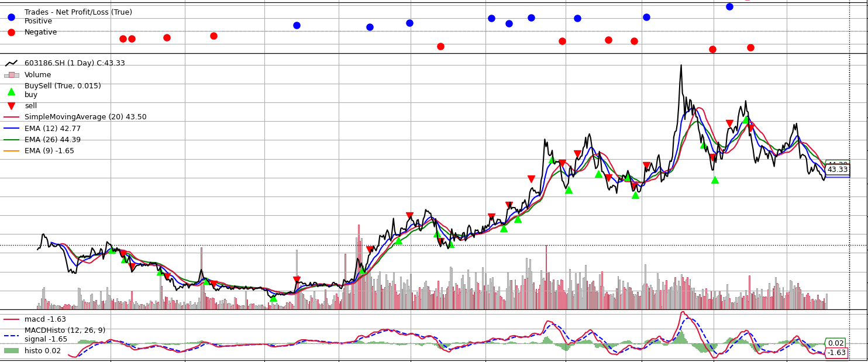Select the EMA (26) 44.39 legend entry
868x362 pixels.
53,139
